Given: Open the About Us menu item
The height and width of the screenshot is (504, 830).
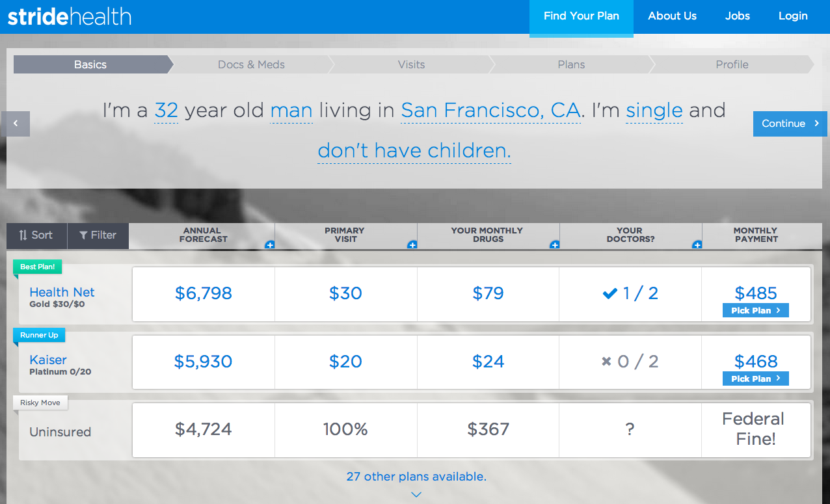Looking at the screenshot, I should coord(672,16).
